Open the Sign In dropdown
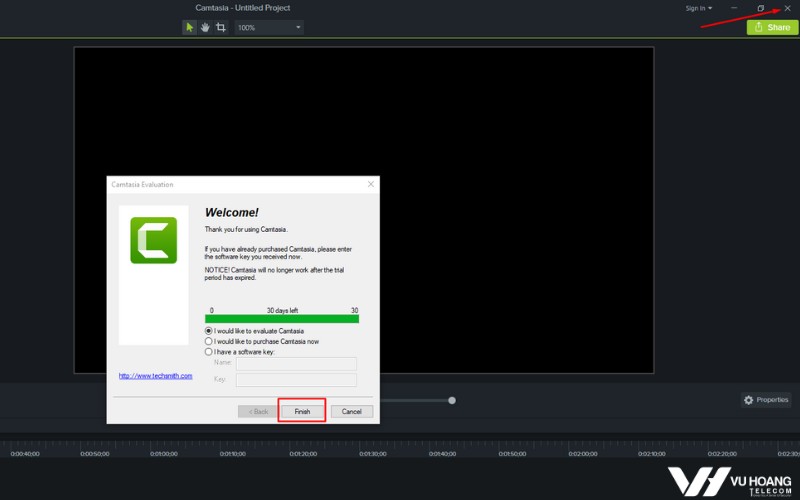The image size is (800, 500). click(x=698, y=8)
